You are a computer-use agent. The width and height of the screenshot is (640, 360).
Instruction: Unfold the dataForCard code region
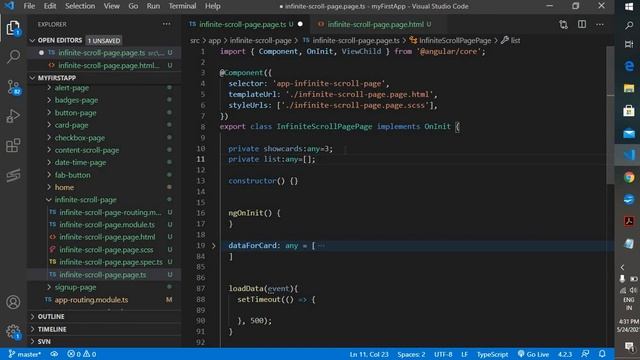click(213, 246)
